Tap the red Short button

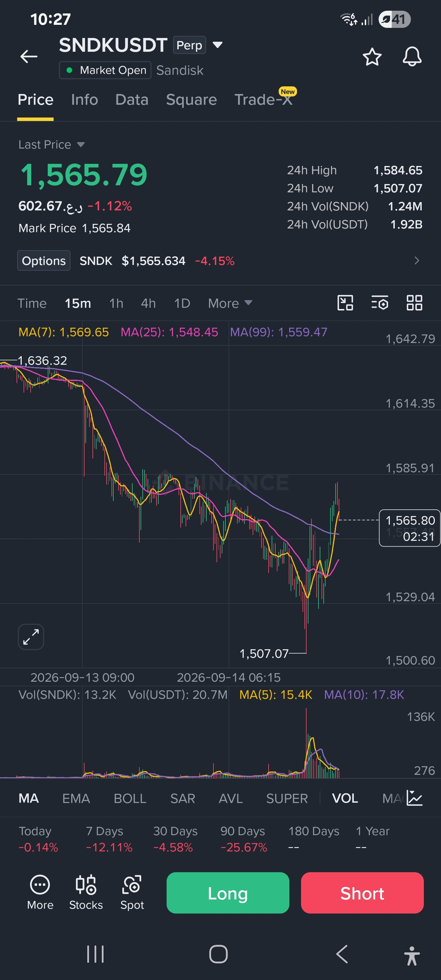362,893
